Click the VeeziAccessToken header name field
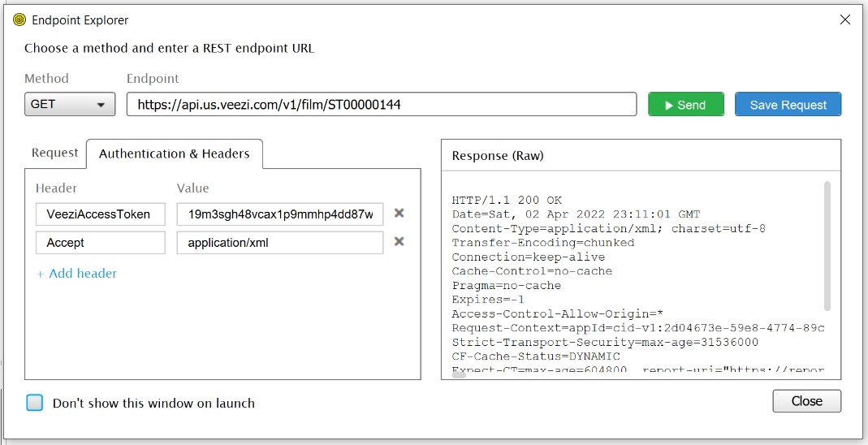 click(100, 214)
